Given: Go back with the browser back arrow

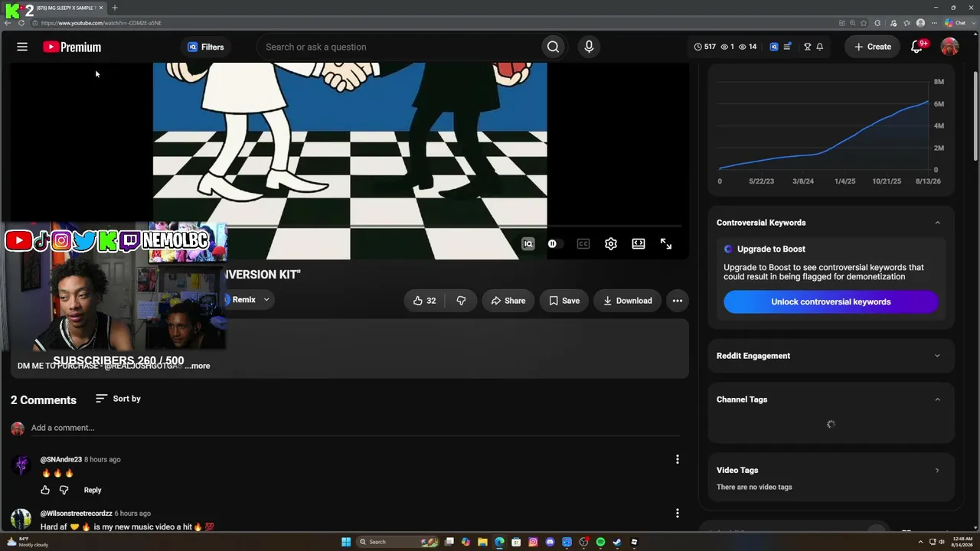Looking at the screenshot, I should pos(7,23).
